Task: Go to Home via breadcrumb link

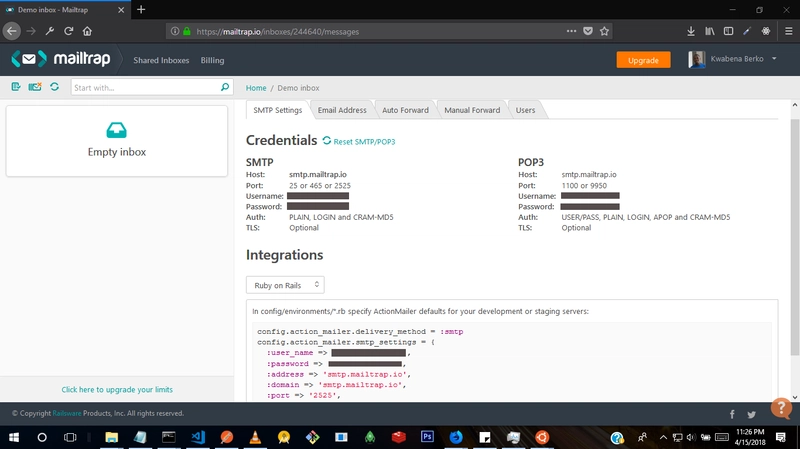Action: pyautogui.click(x=256, y=88)
